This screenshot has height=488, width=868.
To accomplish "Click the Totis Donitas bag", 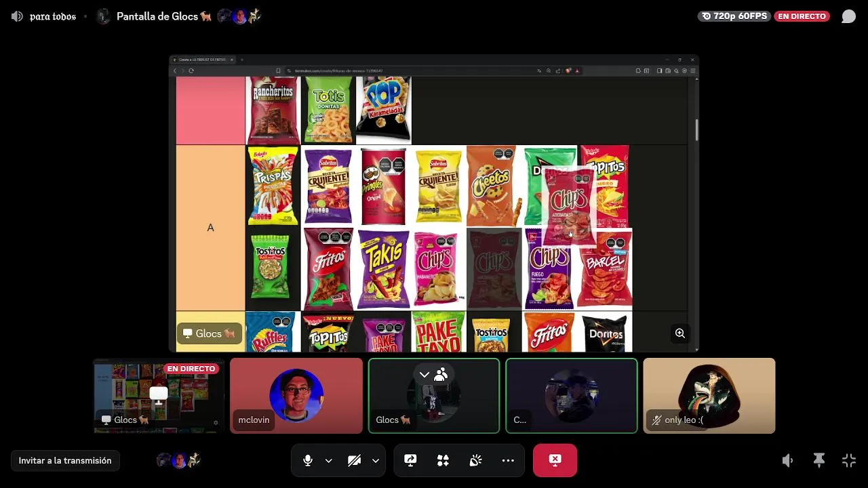I will coord(328,110).
